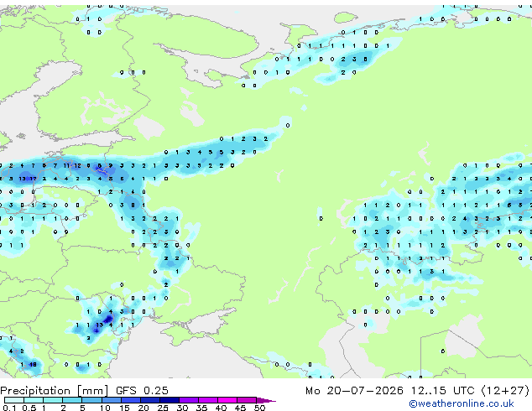The height and width of the screenshot is (411, 532).
Task: Click the '0.5' legend scale label
Action: pos(29,408)
